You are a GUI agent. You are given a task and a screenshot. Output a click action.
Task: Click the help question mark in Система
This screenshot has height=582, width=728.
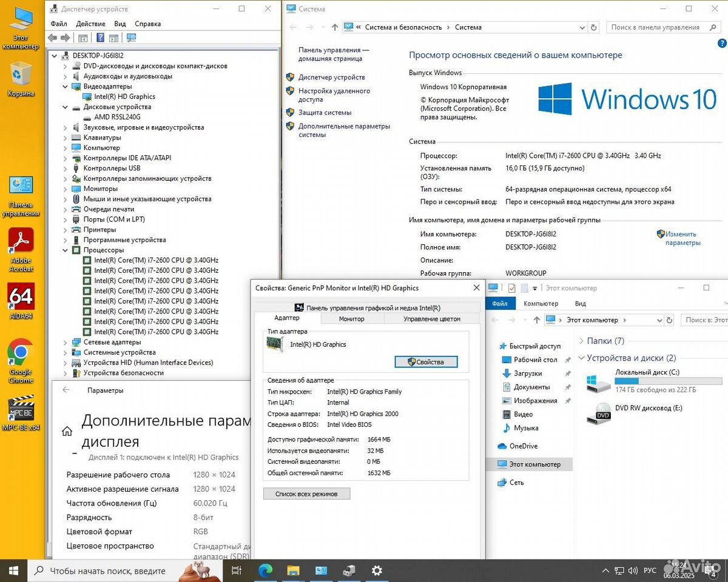tap(721, 43)
